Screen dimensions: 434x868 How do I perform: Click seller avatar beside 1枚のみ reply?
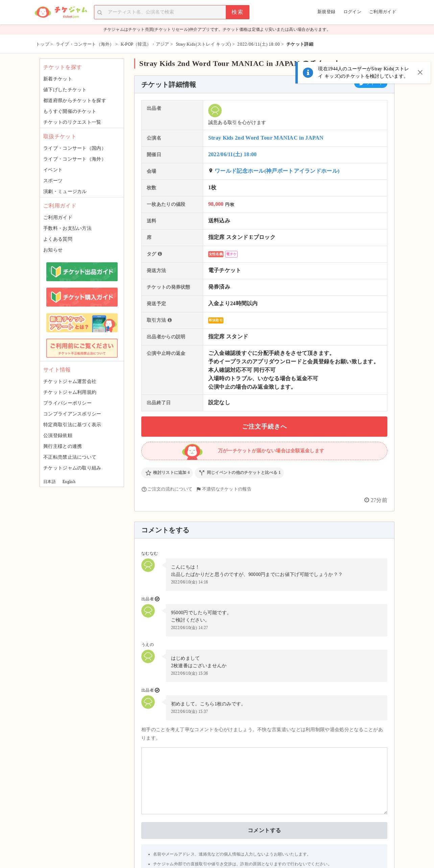148,702
